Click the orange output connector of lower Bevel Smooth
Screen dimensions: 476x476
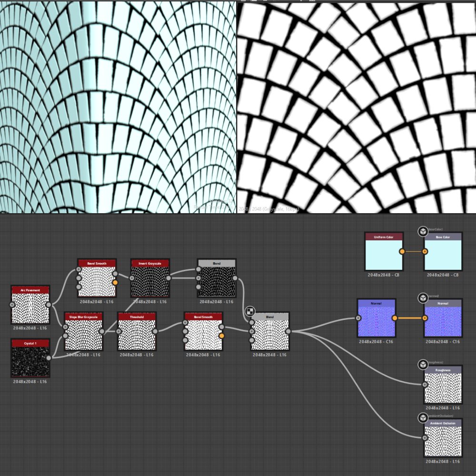(222, 336)
